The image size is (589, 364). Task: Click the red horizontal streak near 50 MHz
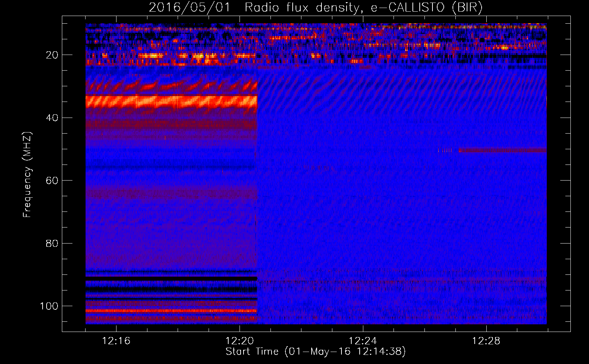503,150
